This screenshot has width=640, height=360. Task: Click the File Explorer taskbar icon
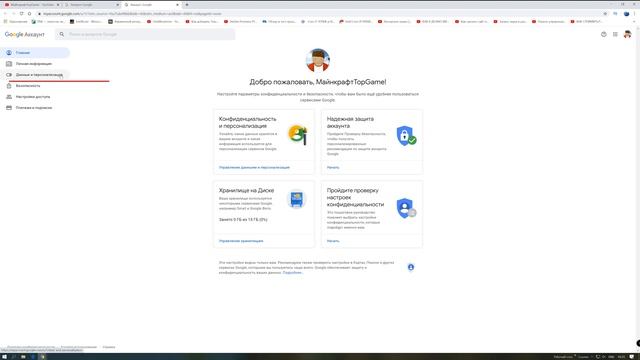23,357
